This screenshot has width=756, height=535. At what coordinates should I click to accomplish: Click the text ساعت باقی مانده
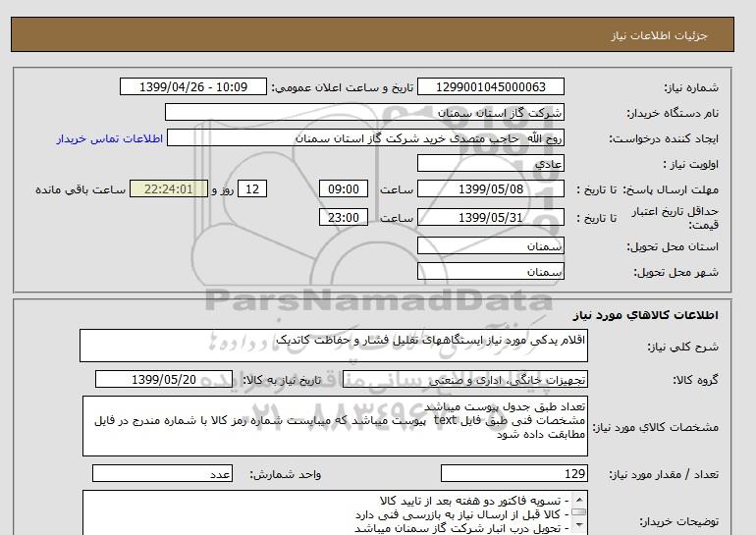coord(81,189)
